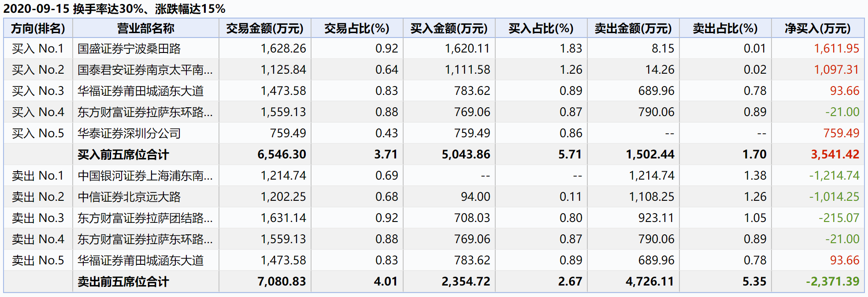Select the 卖出 No.1 rank cell
The height and width of the screenshot is (297, 868).
point(38,176)
